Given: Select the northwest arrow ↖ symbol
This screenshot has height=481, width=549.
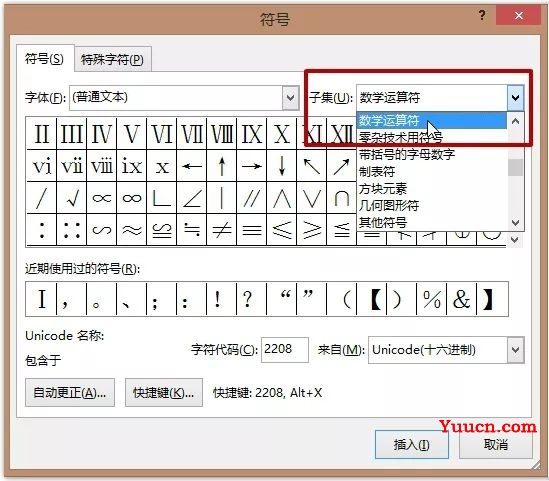Looking at the screenshot, I should pos(312,166).
